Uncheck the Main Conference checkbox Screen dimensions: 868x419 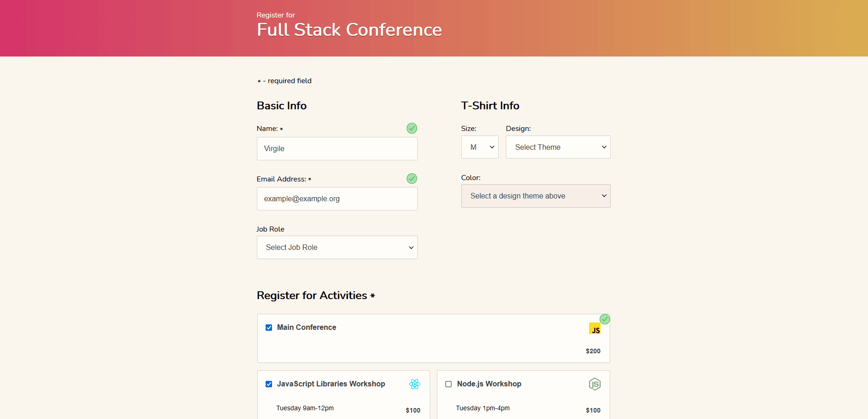[269, 328]
